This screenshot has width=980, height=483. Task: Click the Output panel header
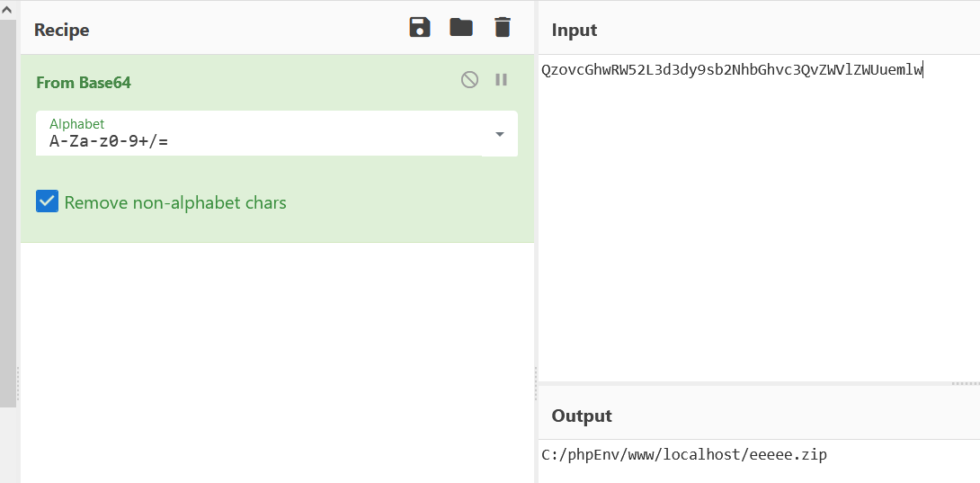pyautogui.click(x=582, y=416)
